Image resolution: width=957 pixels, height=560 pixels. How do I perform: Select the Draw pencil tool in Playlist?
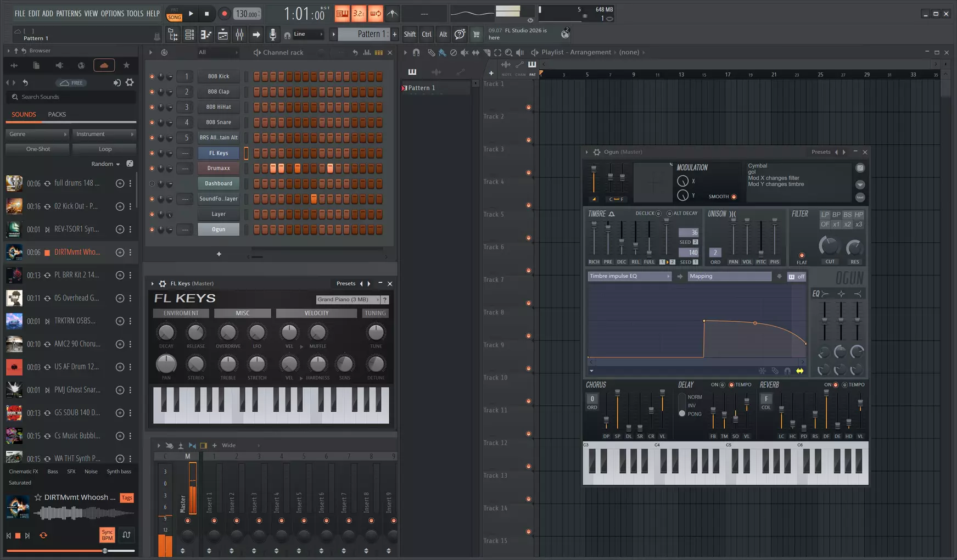tap(432, 53)
